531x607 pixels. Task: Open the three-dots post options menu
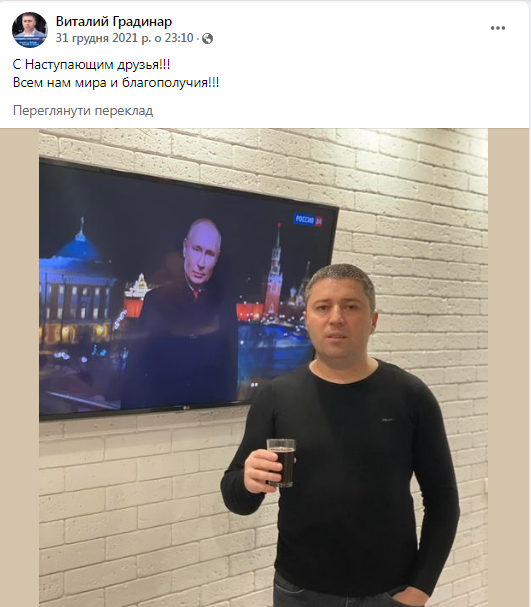(498, 28)
